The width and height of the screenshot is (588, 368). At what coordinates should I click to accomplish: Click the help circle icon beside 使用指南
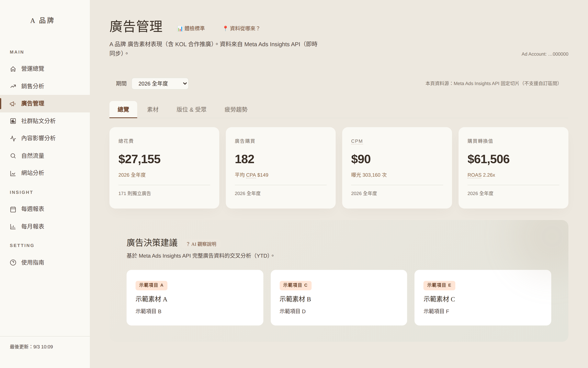tap(13, 263)
